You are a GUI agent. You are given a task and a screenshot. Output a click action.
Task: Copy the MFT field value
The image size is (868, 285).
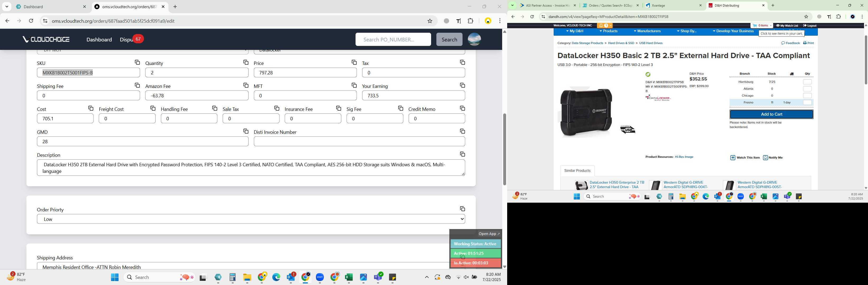(x=354, y=85)
